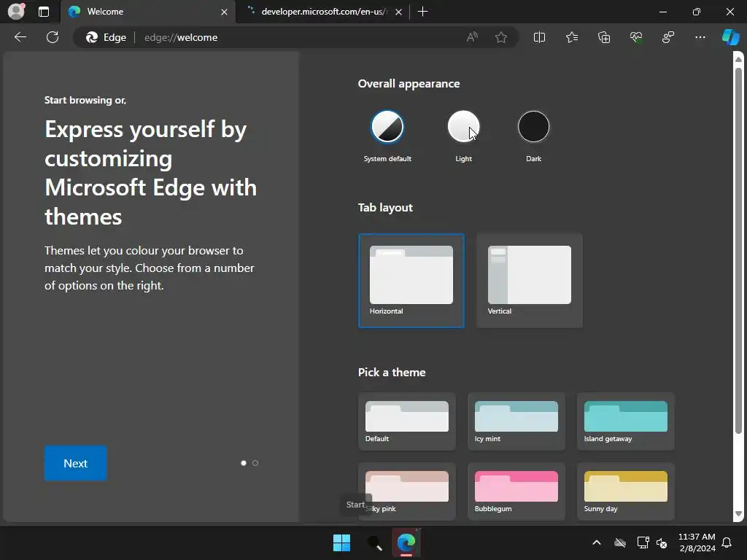Click the Read aloud icon in address bar
The height and width of the screenshot is (560, 747).
(472, 37)
